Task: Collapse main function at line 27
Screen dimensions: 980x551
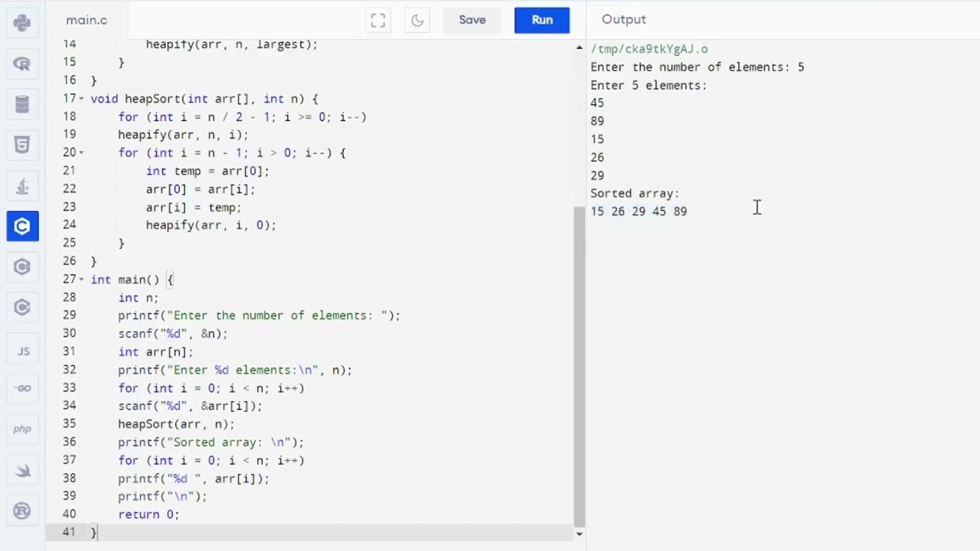Action: coord(82,279)
